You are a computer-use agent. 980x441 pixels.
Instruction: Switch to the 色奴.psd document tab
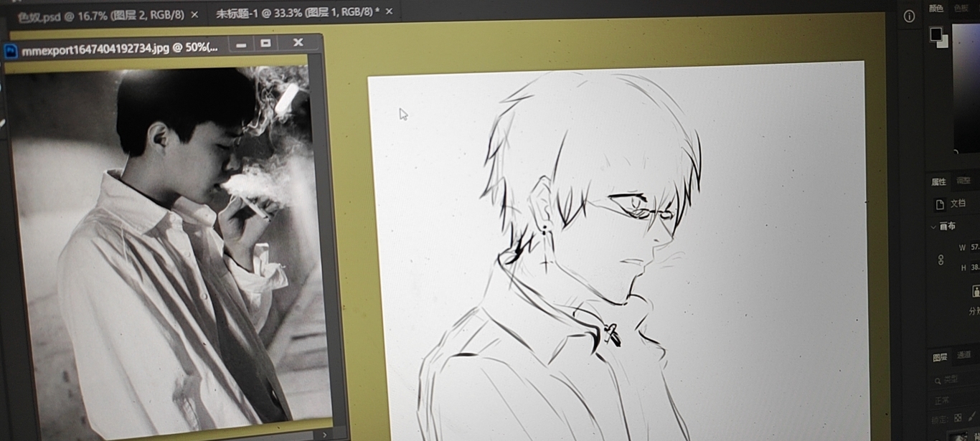100,15
